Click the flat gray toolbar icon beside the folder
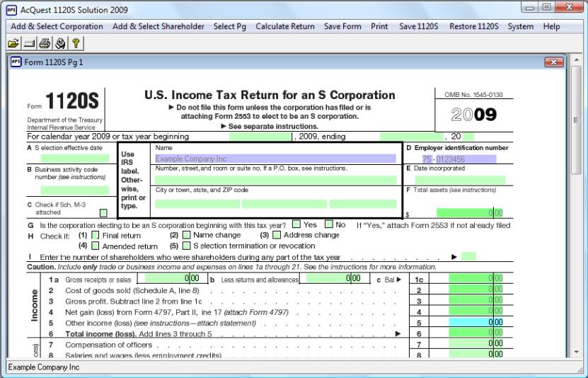Screen dimensions: 588x378 pyautogui.click(x=29, y=43)
